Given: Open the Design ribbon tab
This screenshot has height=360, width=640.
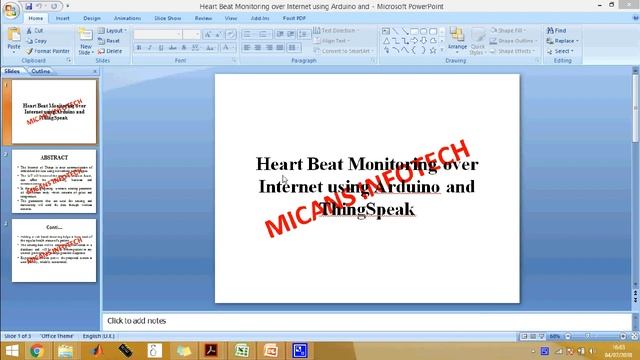Looking at the screenshot, I should point(92,18).
